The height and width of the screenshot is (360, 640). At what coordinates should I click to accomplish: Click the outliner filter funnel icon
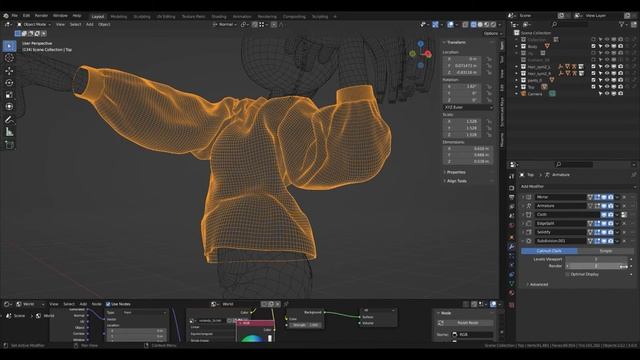click(x=622, y=24)
